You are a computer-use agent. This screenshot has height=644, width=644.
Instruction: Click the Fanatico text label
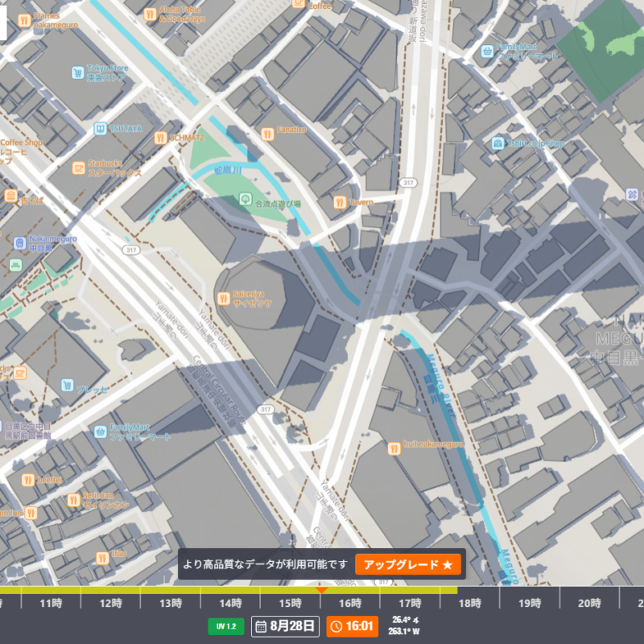point(291,130)
